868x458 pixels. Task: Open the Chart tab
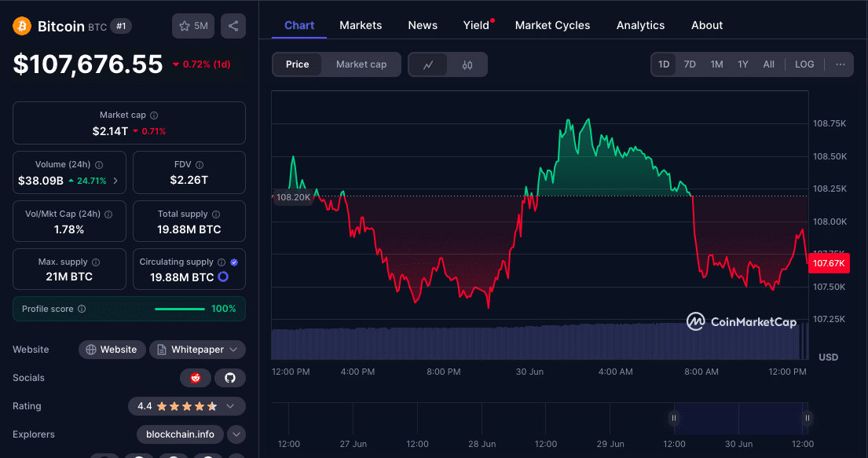click(299, 25)
